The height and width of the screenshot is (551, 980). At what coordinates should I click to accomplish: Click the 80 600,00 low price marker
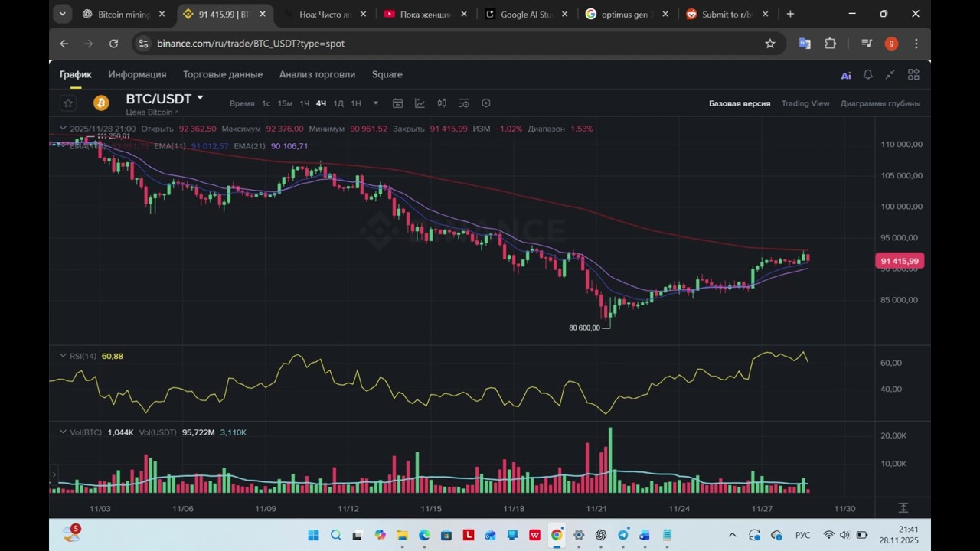584,328
